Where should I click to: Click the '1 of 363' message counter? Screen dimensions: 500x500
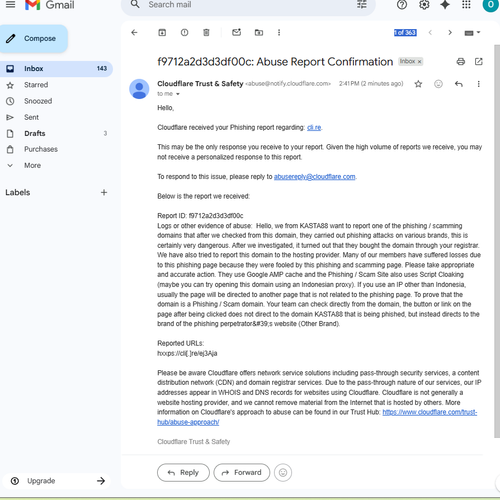click(x=405, y=33)
